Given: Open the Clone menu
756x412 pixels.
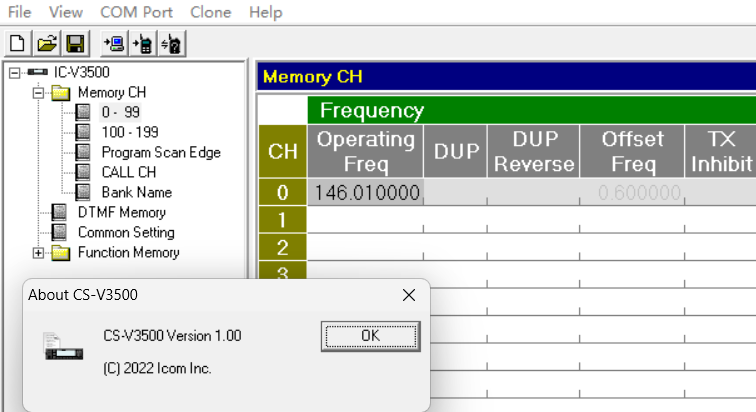Looking at the screenshot, I should tap(210, 12).
